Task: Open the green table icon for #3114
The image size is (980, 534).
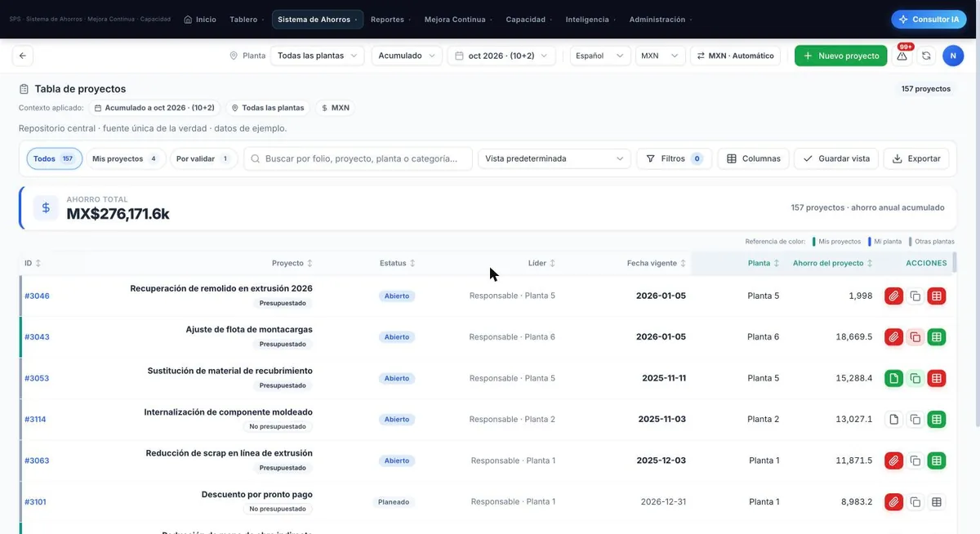Action: pos(937,419)
